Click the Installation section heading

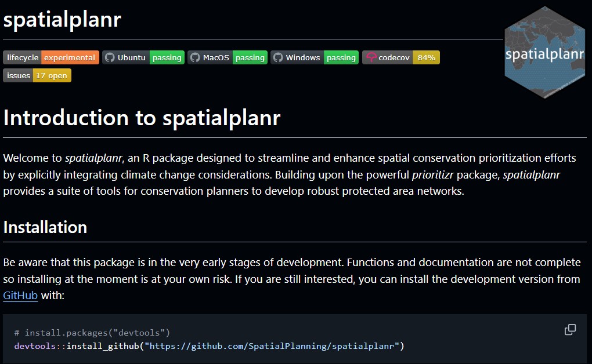[x=45, y=227]
